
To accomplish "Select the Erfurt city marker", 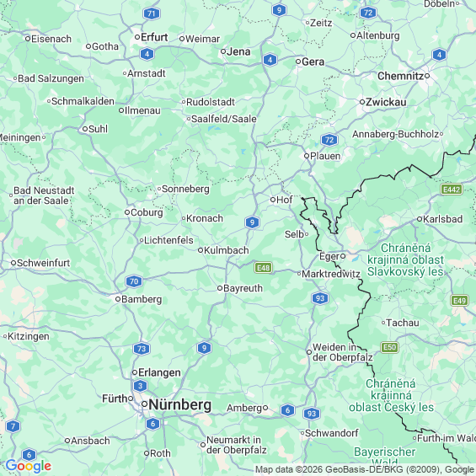I will (137, 37).
